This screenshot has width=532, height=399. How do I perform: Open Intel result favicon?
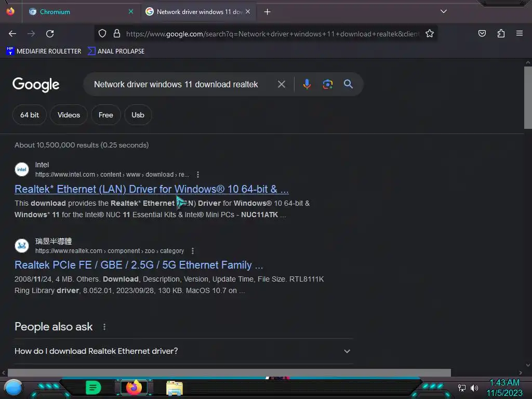click(22, 170)
